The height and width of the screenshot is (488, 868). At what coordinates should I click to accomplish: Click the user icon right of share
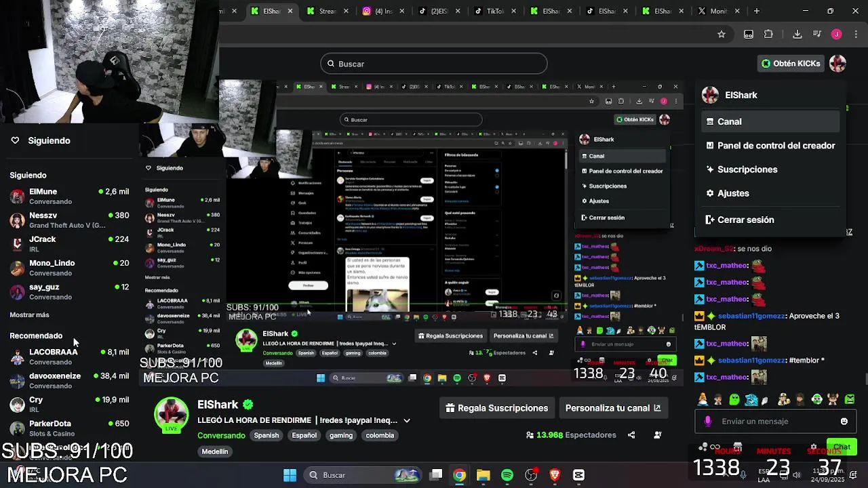tap(658, 435)
